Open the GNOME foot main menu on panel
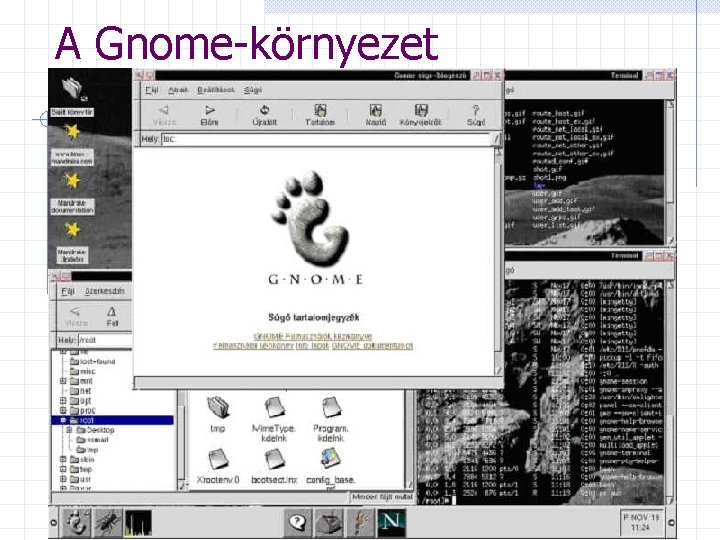The height and width of the screenshot is (540, 720). pyautogui.click(x=77, y=523)
